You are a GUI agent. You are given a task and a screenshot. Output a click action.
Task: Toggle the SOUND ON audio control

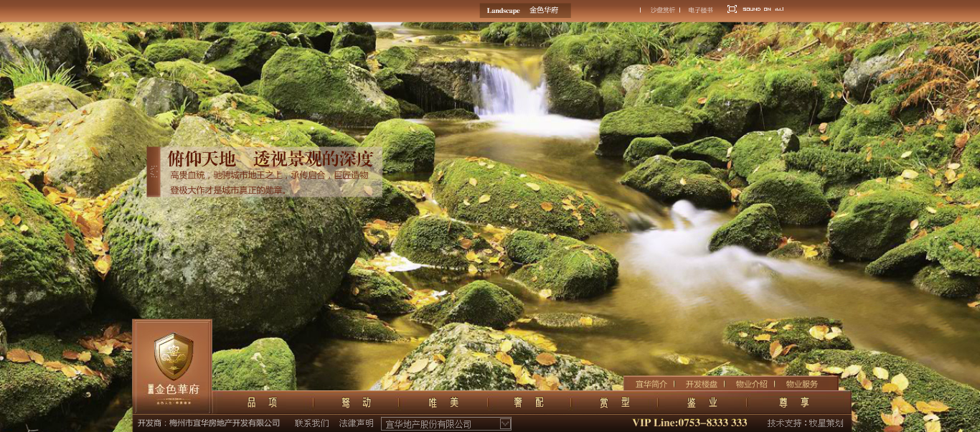pos(761,9)
